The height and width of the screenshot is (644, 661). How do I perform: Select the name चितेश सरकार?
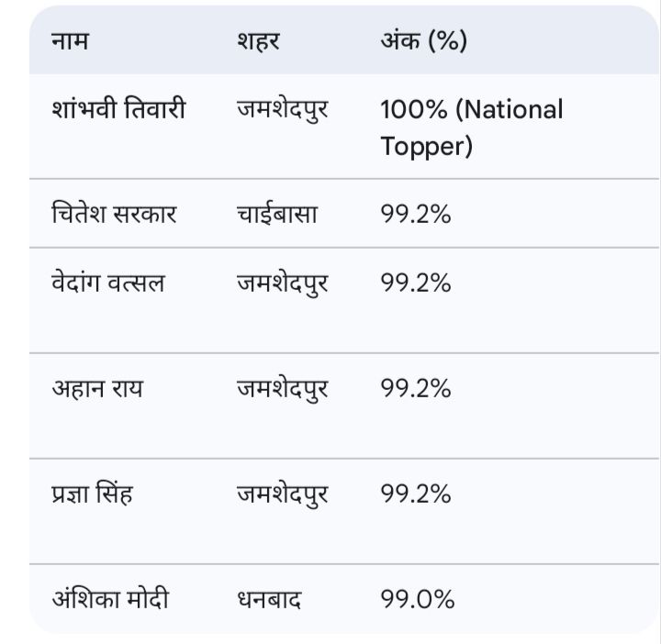(x=114, y=214)
